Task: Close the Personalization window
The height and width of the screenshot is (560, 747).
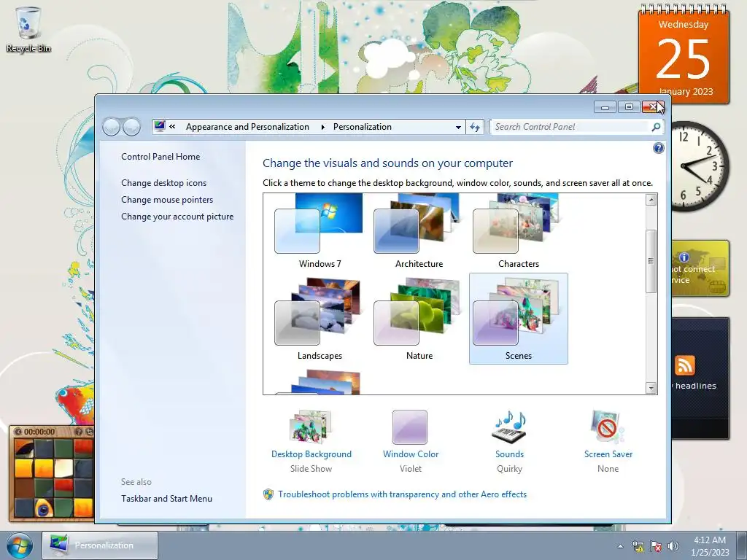Action: (653, 107)
